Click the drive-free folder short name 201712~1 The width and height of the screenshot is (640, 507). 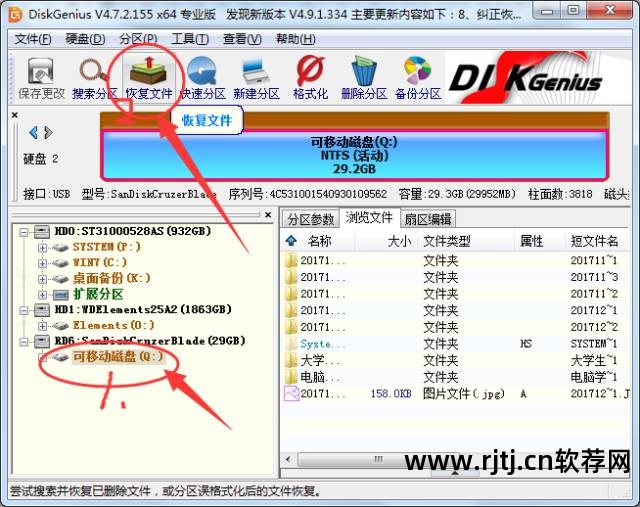point(594,310)
